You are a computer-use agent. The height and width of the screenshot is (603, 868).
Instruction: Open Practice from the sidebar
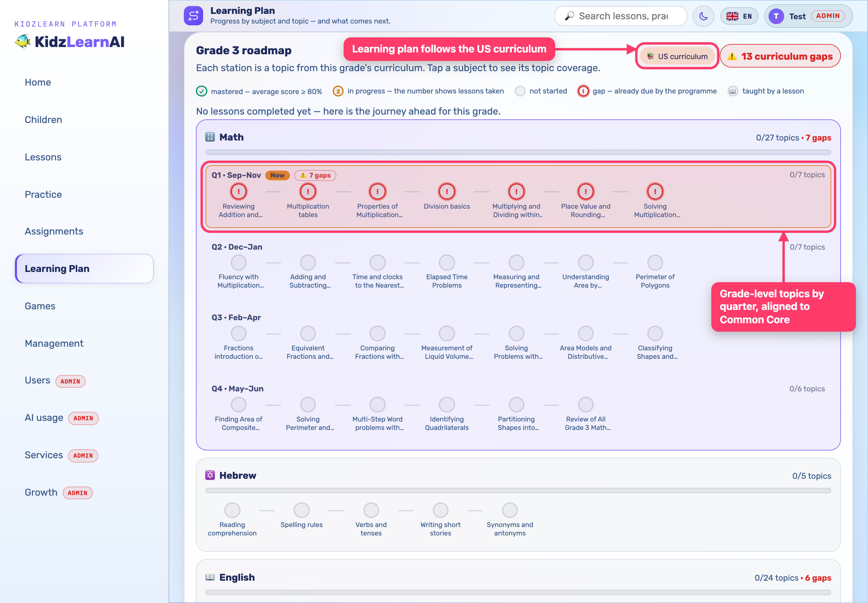coord(43,194)
